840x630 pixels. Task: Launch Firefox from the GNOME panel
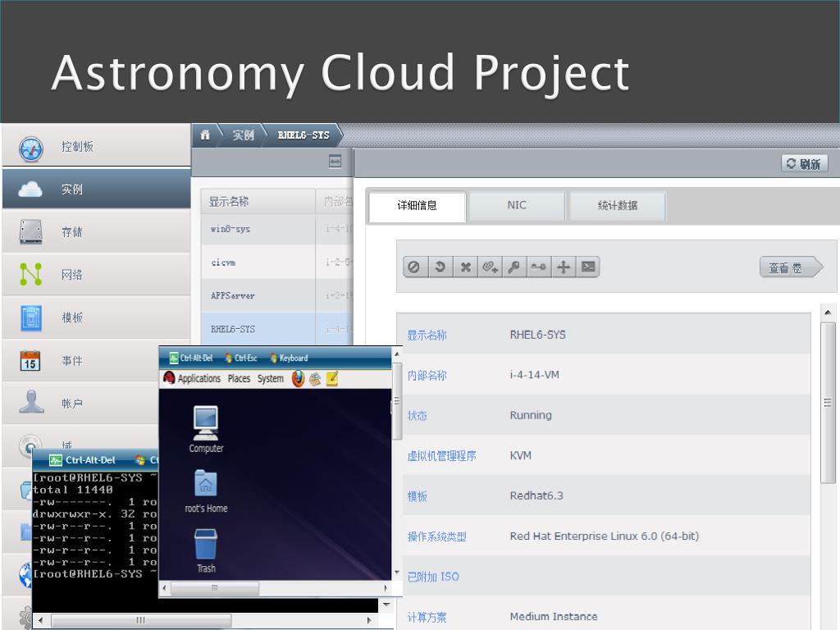coord(298,379)
